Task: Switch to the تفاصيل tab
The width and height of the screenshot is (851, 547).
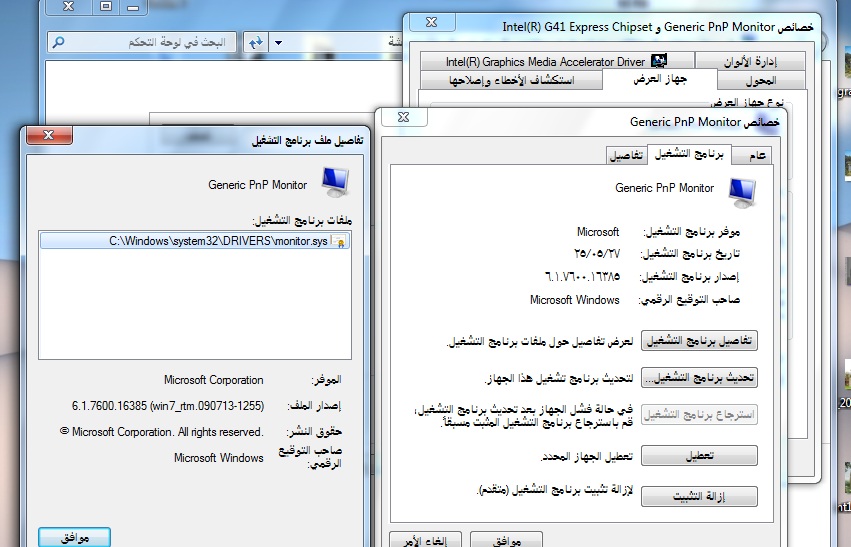Action: click(626, 156)
